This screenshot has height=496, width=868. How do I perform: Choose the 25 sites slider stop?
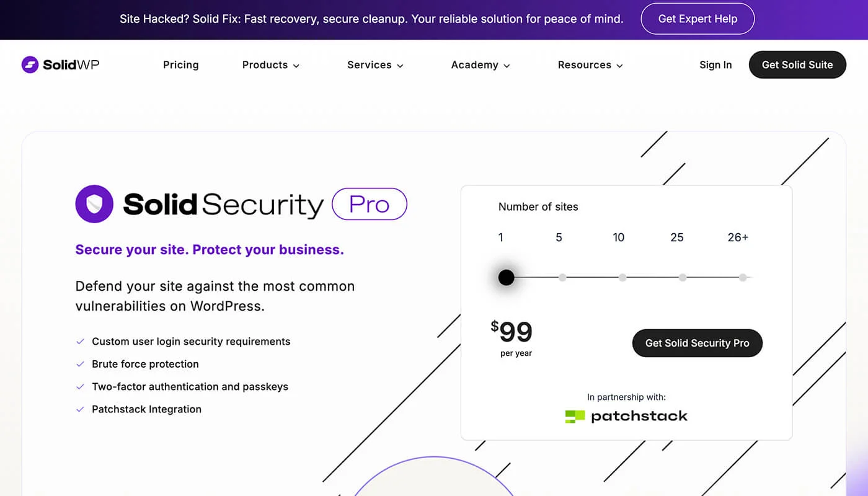click(683, 278)
